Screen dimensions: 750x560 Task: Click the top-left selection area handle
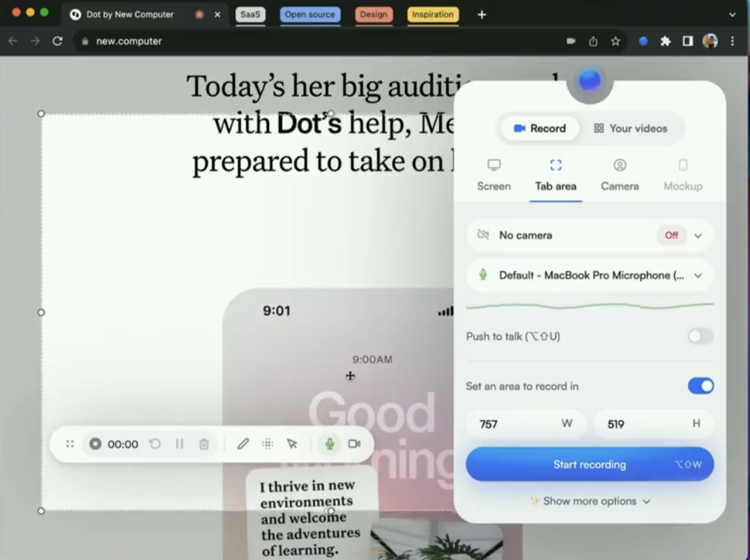pos(41,114)
